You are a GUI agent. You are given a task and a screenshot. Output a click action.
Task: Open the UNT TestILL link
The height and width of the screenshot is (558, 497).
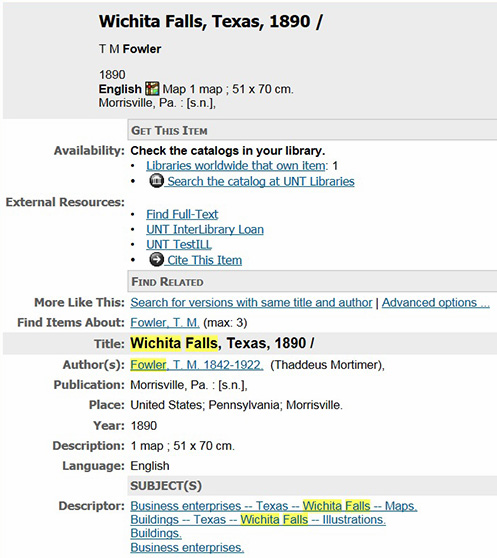pos(179,245)
